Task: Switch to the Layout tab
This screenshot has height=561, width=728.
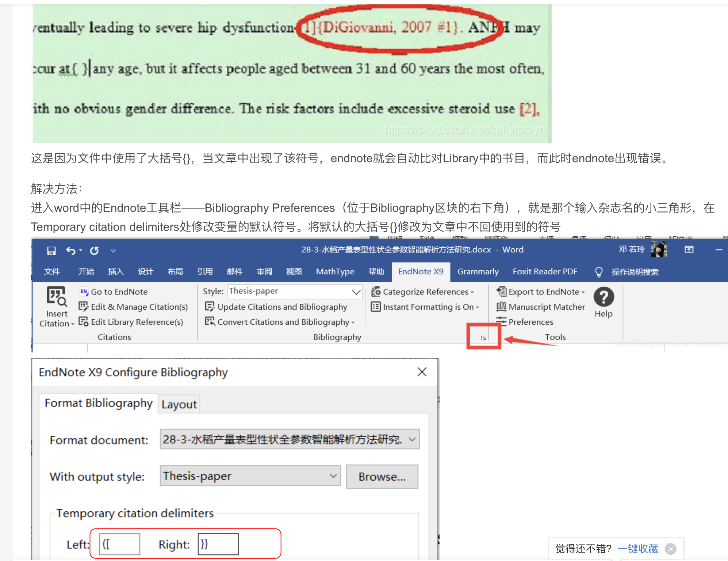Action: (x=179, y=404)
